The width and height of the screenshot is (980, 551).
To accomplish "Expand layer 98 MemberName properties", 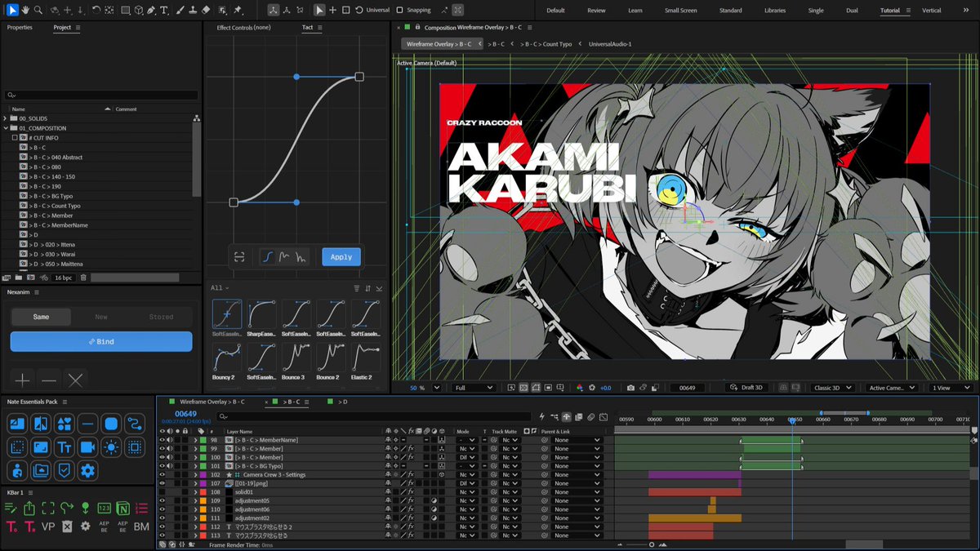I will 195,440.
